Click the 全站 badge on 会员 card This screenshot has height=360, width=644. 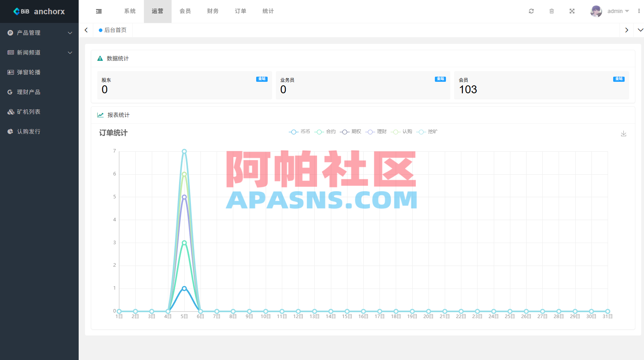pyautogui.click(x=619, y=79)
